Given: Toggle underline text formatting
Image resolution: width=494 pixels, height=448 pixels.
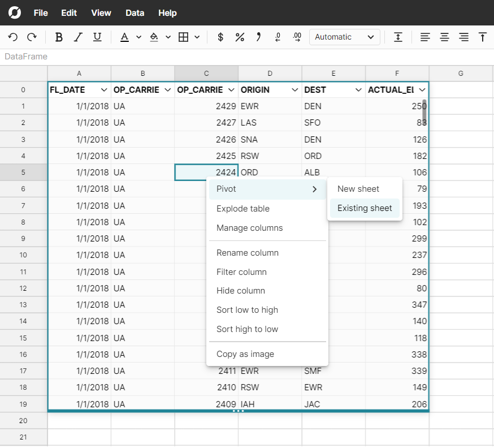Looking at the screenshot, I should (x=97, y=37).
